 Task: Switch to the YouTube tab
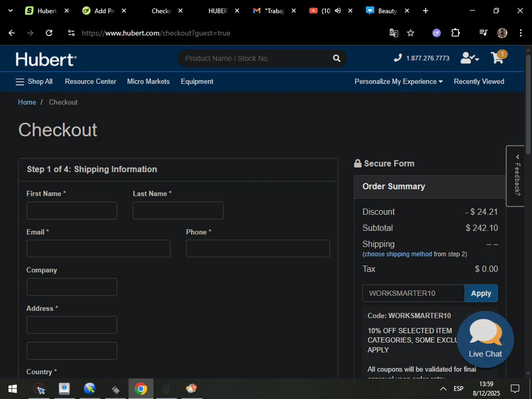point(319,11)
